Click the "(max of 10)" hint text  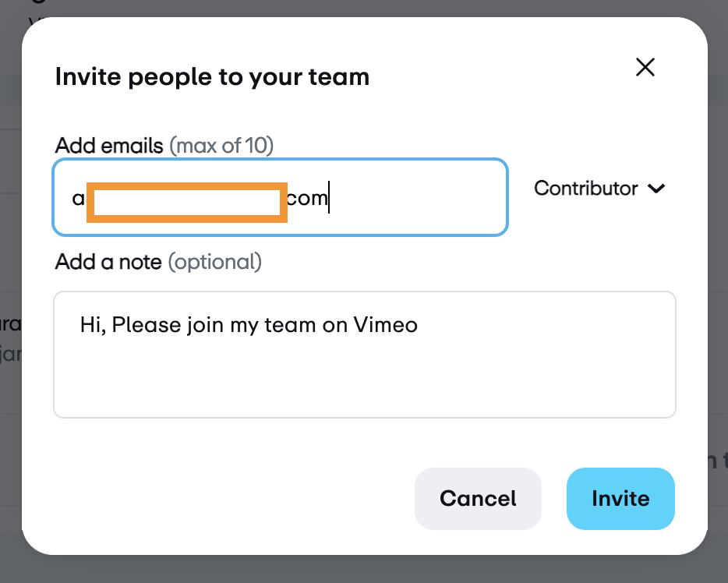(221, 145)
